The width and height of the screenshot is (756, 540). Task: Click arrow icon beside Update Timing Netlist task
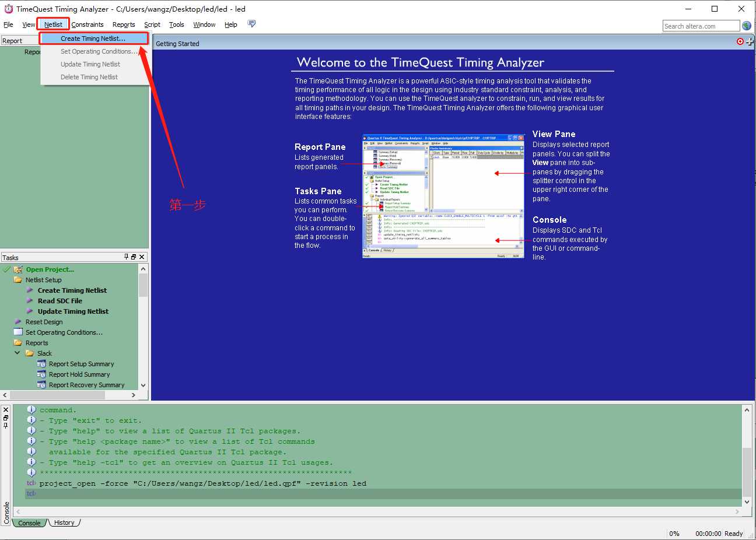(30, 311)
